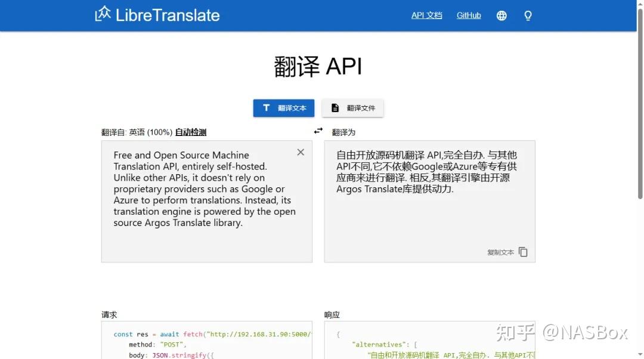Clear the source text using the X icon
Image resolution: width=644 pixels, height=359 pixels.
[x=301, y=152]
